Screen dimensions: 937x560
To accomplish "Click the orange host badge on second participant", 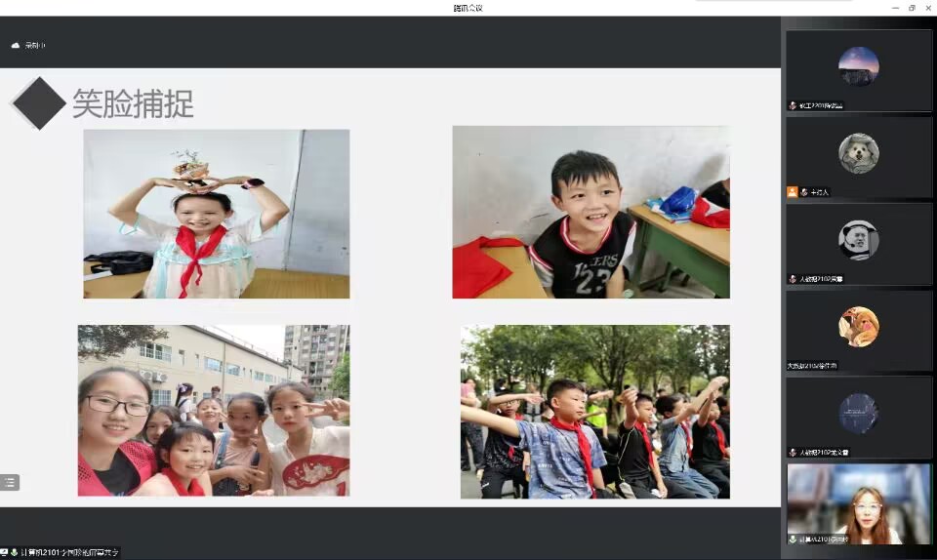I will (793, 192).
